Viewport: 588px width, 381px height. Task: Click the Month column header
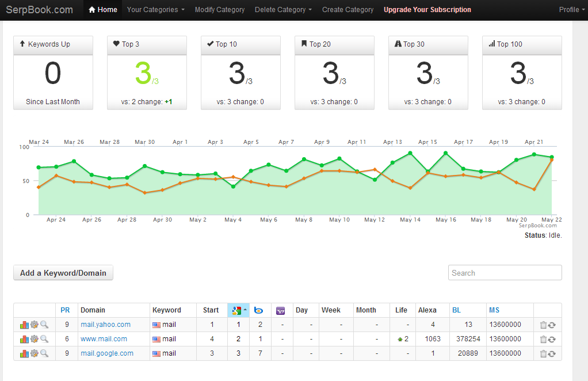click(x=366, y=310)
